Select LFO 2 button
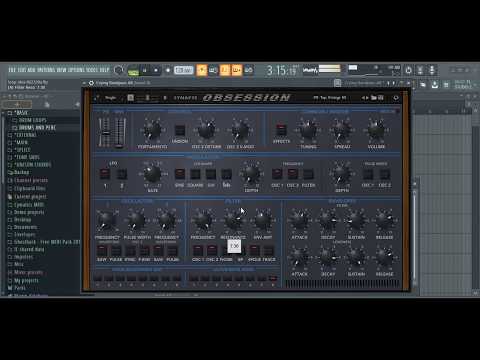Image resolution: width=480 pixels, height=360 pixels. 121,174
